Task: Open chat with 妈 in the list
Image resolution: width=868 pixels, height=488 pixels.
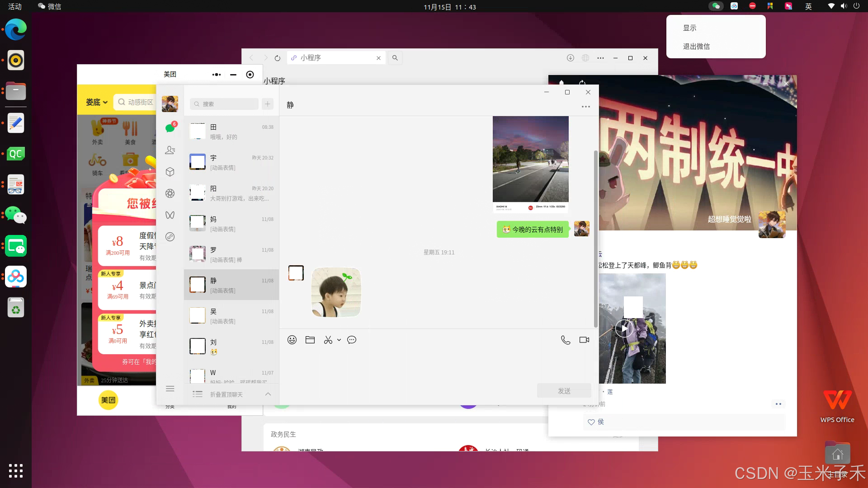Action: [231, 224]
